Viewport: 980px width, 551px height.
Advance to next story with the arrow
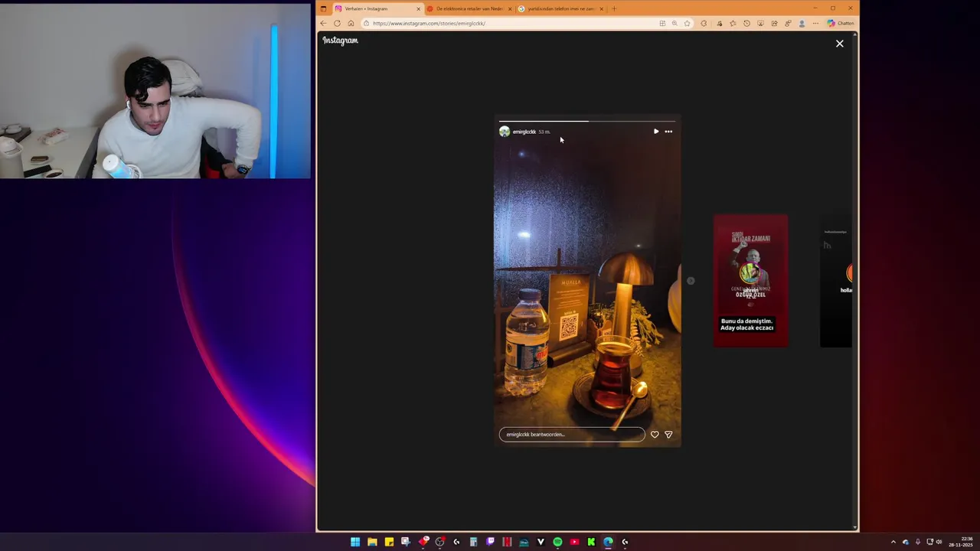coord(691,281)
